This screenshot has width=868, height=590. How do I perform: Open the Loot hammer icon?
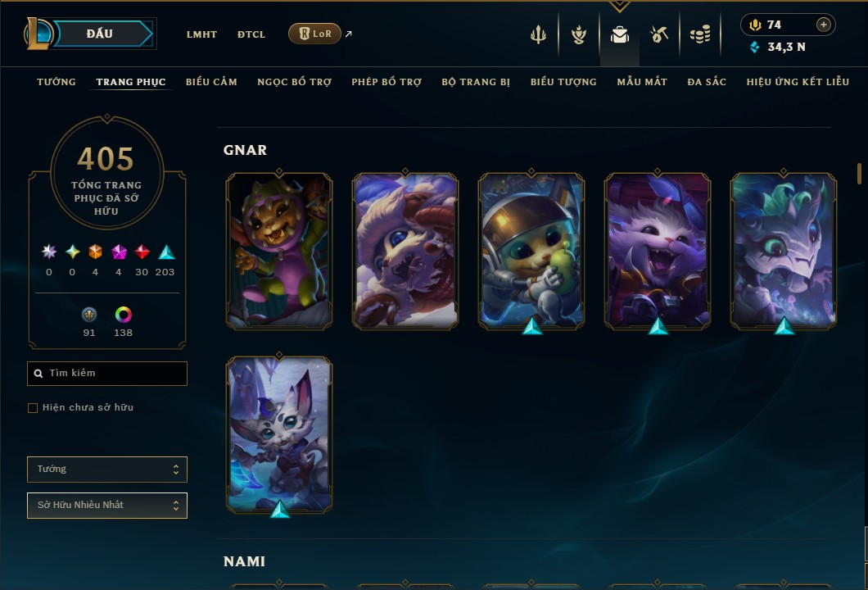(x=659, y=35)
